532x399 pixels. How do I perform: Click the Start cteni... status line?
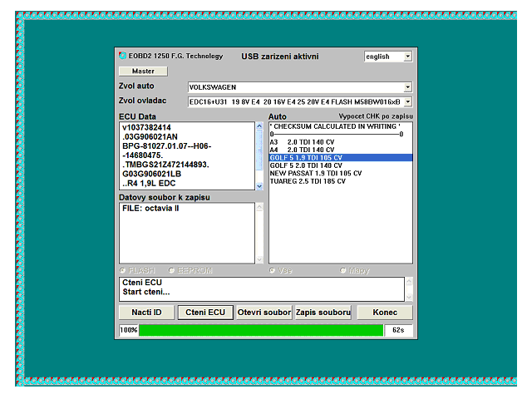coord(146,292)
